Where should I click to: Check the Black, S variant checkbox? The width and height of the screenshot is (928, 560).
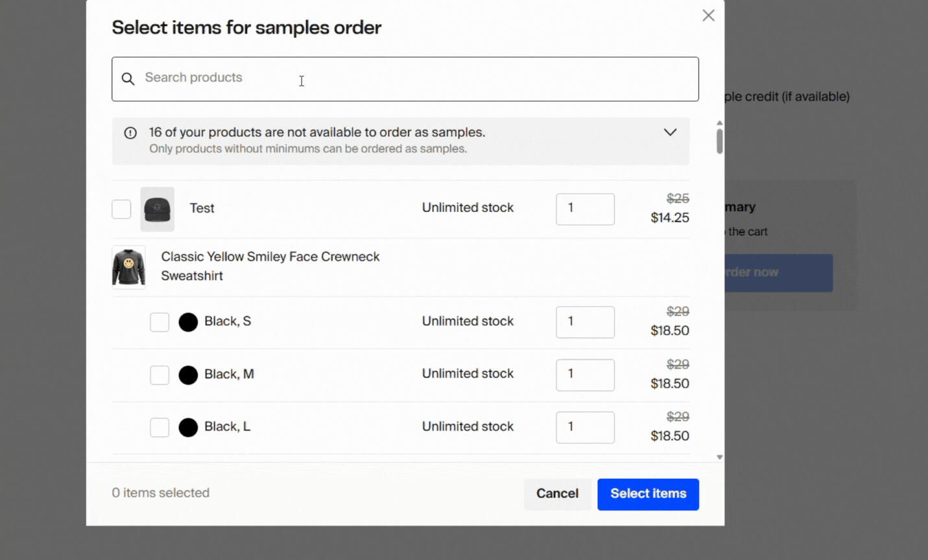click(160, 321)
